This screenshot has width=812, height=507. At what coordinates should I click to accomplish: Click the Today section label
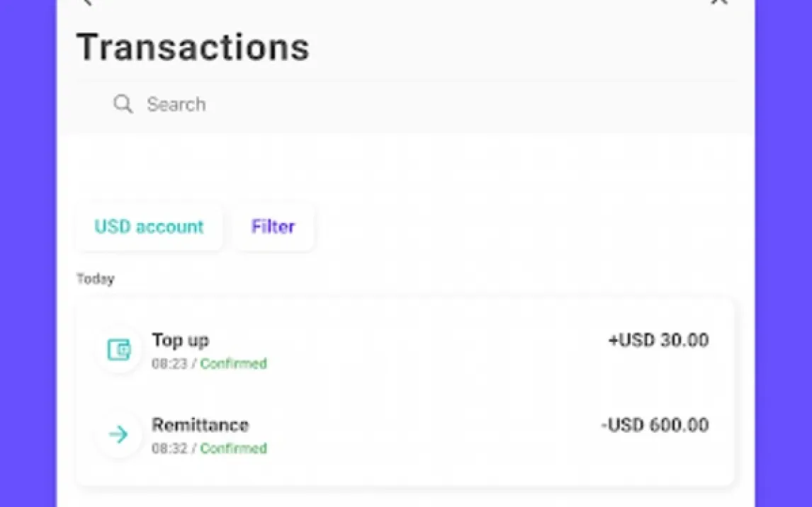[95, 279]
